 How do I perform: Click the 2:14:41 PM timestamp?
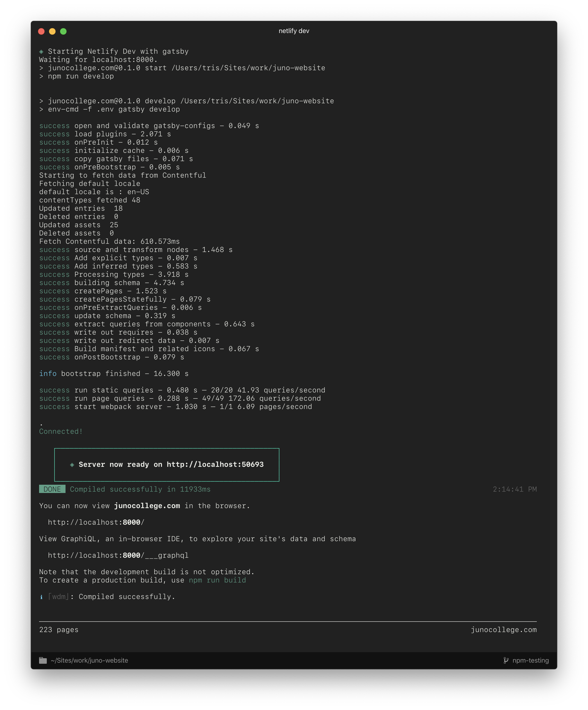(x=515, y=489)
